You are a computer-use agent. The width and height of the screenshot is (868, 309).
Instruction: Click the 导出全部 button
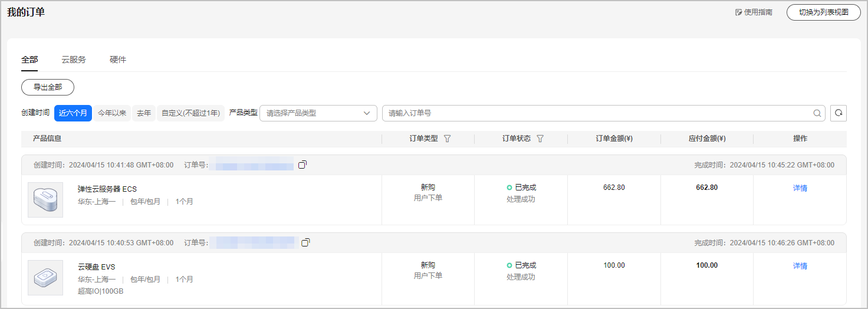pos(48,87)
